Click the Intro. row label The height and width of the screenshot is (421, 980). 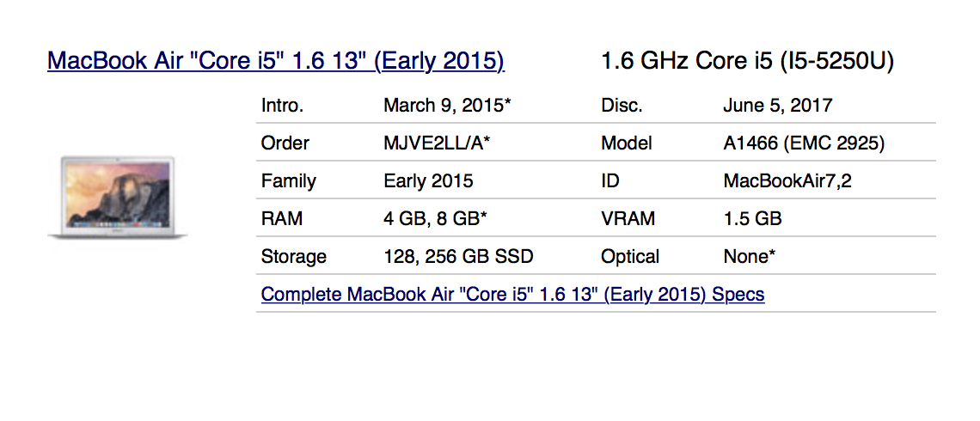(x=282, y=106)
